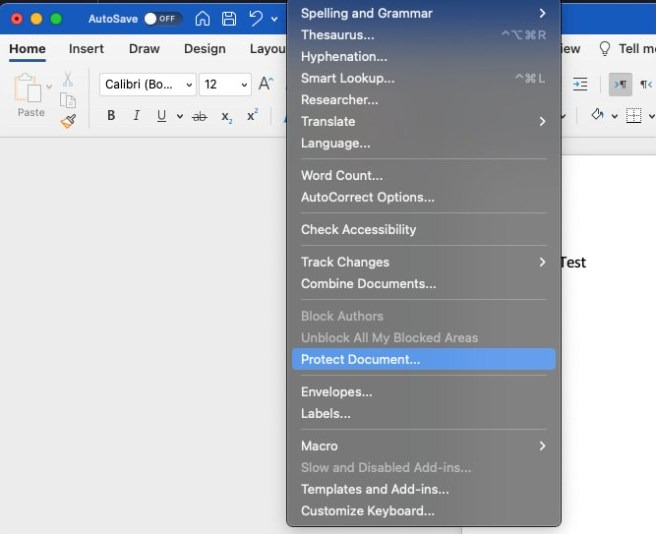Screen dimensions: 656x534
Task: Select the left-to-right text direction icon
Action: (620, 84)
